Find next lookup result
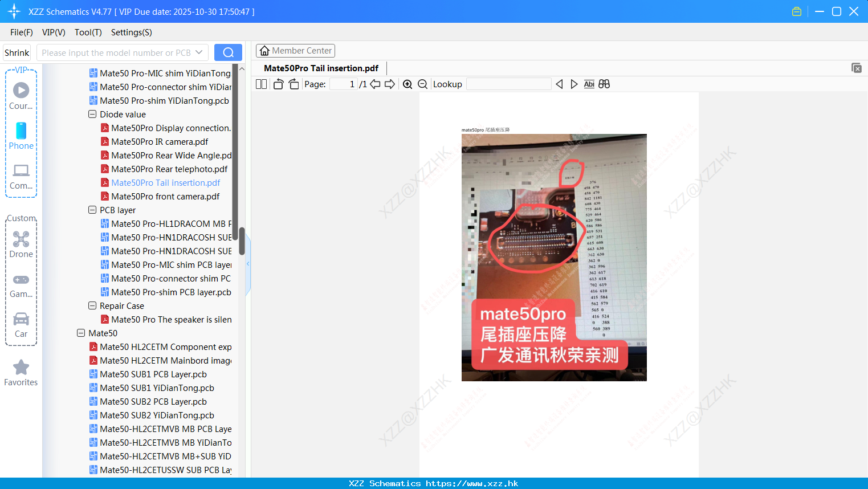The width and height of the screenshot is (868, 489). [x=574, y=84]
